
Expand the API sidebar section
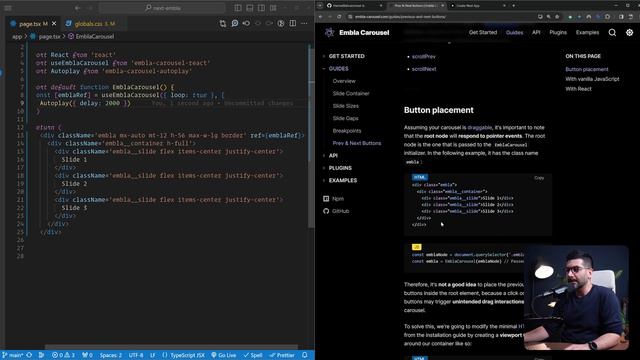[333, 156]
